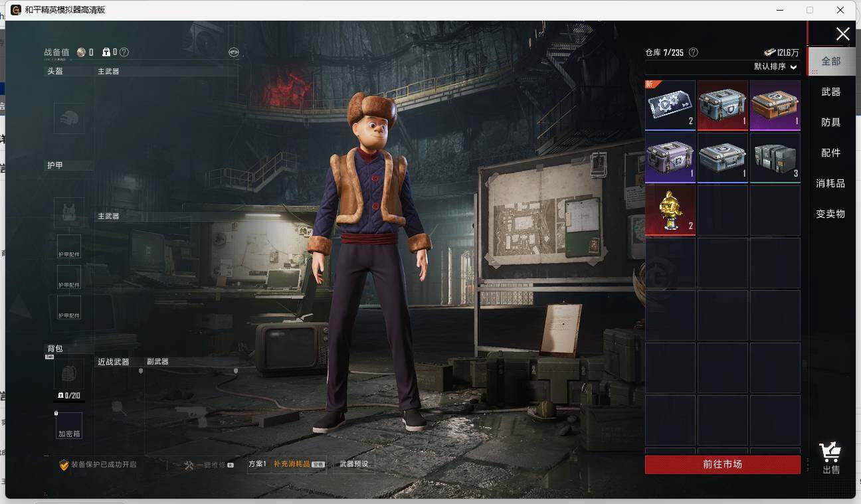Switch to the 消耗品 category tab
861x504 pixels.
(x=831, y=183)
